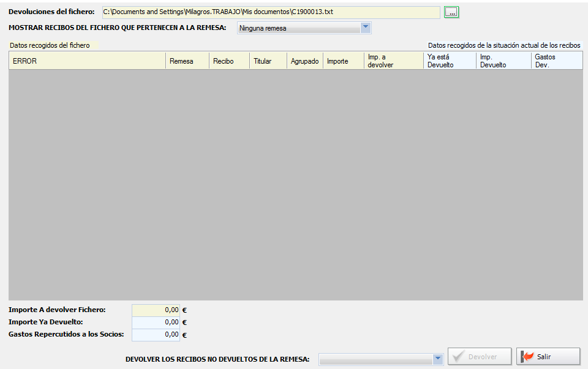Click the 'Importe A devolver Fichero:' label
The height and width of the screenshot is (369, 588).
pos(57,310)
